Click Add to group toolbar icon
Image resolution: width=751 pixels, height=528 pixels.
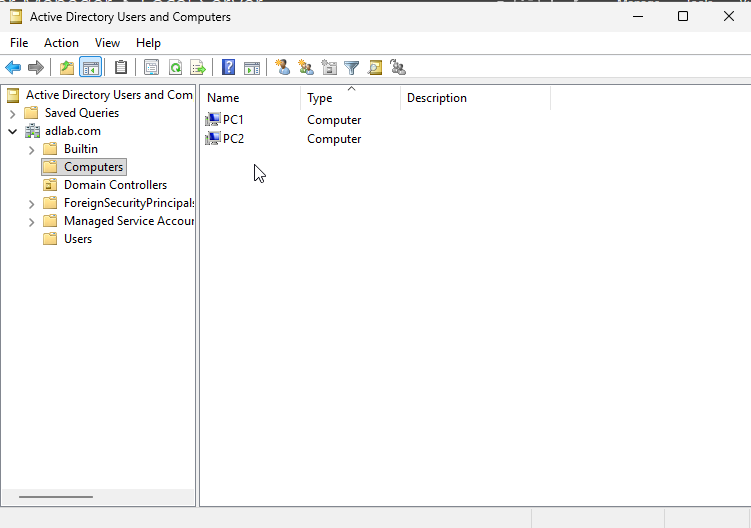[398, 67]
